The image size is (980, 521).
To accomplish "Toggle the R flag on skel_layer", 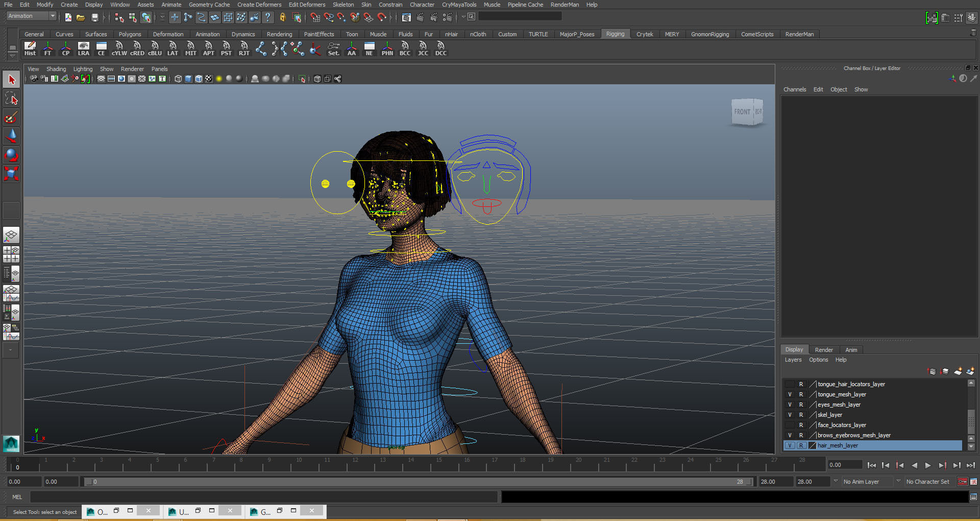I will tap(801, 415).
